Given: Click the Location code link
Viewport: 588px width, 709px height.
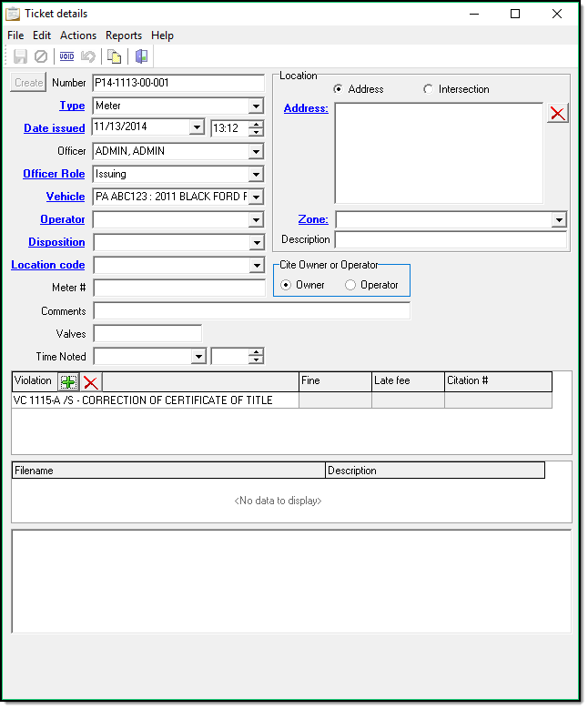Looking at the screenshot, I should 48,265.
